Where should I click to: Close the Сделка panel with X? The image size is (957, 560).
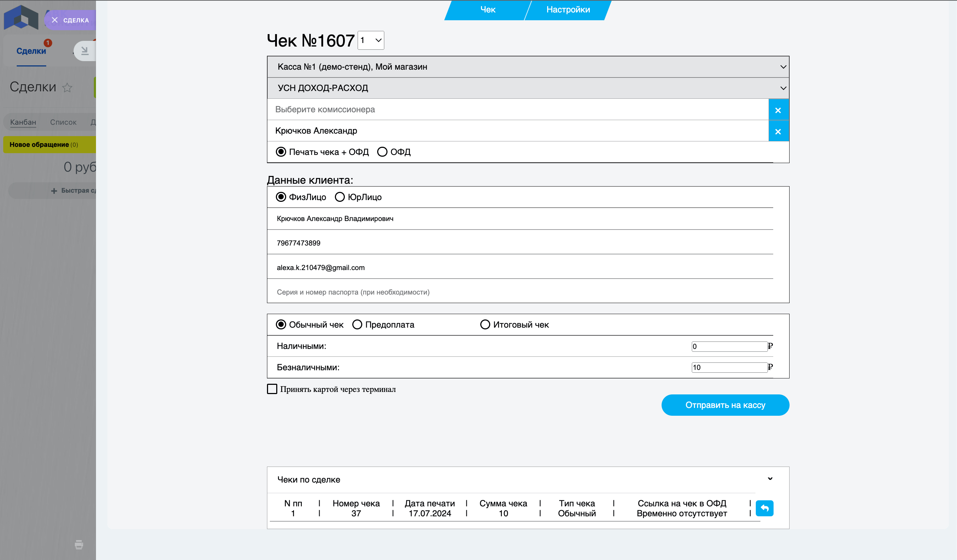pos(55,20)
